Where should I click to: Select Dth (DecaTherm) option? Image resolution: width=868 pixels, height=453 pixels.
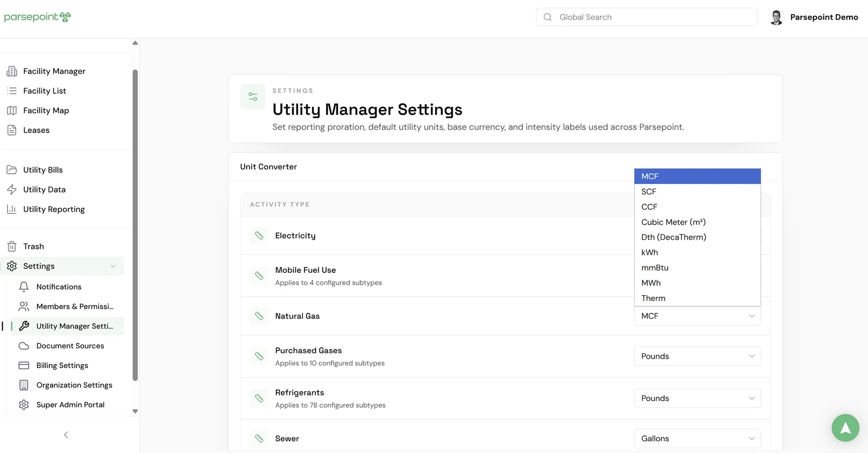point(697,237)
